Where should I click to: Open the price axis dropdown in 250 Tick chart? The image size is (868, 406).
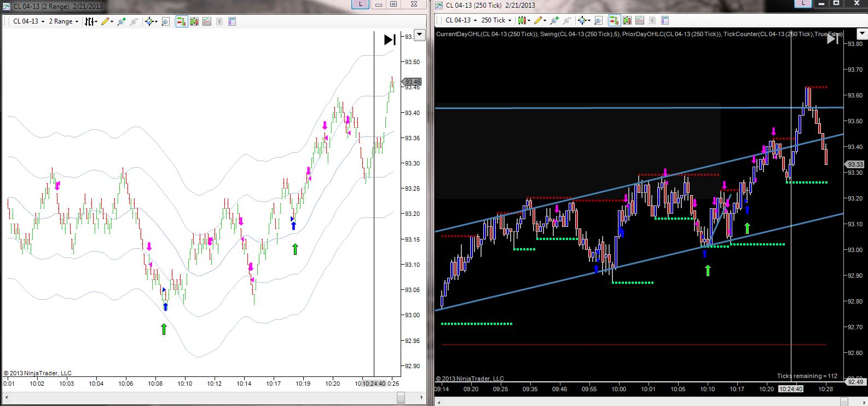[x=861, y=34]
